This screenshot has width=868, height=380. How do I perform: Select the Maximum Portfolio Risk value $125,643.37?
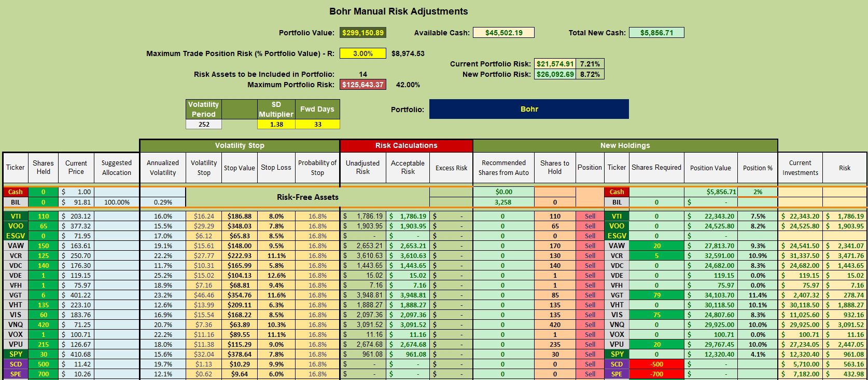pos(363,85)
